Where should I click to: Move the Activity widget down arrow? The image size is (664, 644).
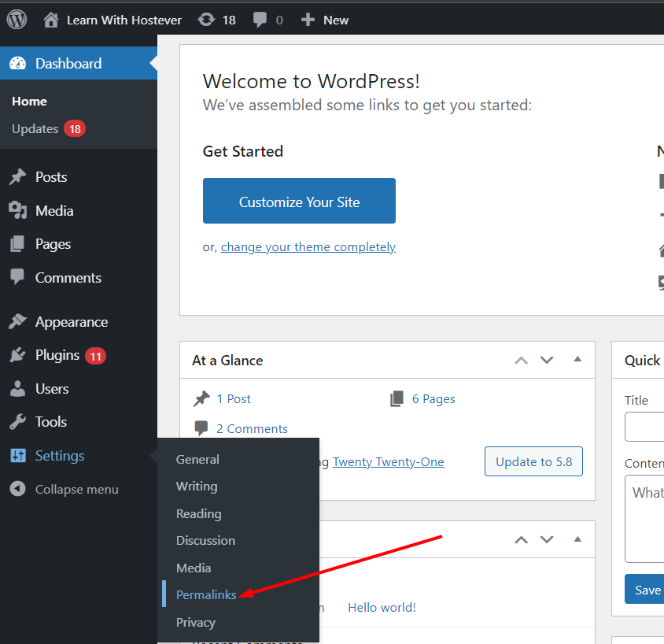point(547,540)
